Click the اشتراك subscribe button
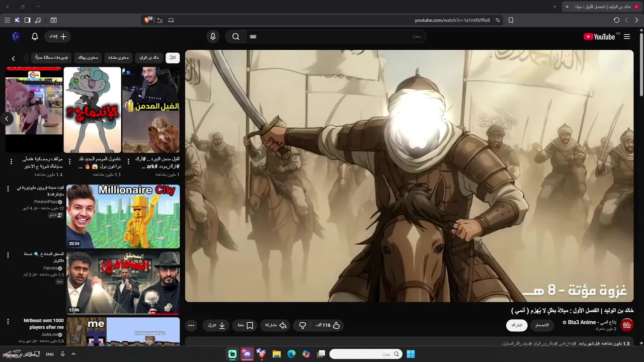 pyautogui.click(x=517, y=325)
